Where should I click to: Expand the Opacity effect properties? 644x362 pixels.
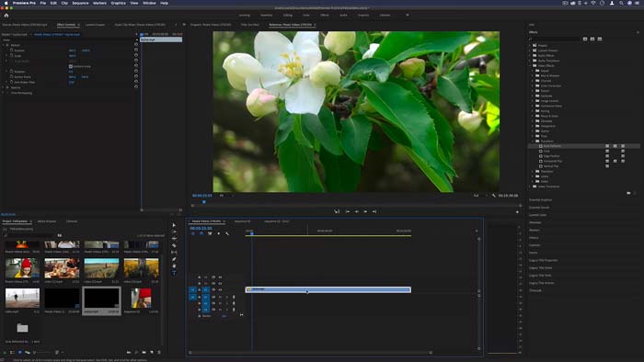click(x=4, y=87)
